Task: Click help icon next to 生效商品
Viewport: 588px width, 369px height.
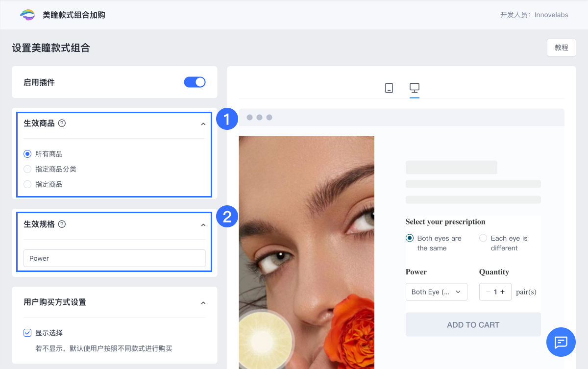Action: (x=62, y=123)
